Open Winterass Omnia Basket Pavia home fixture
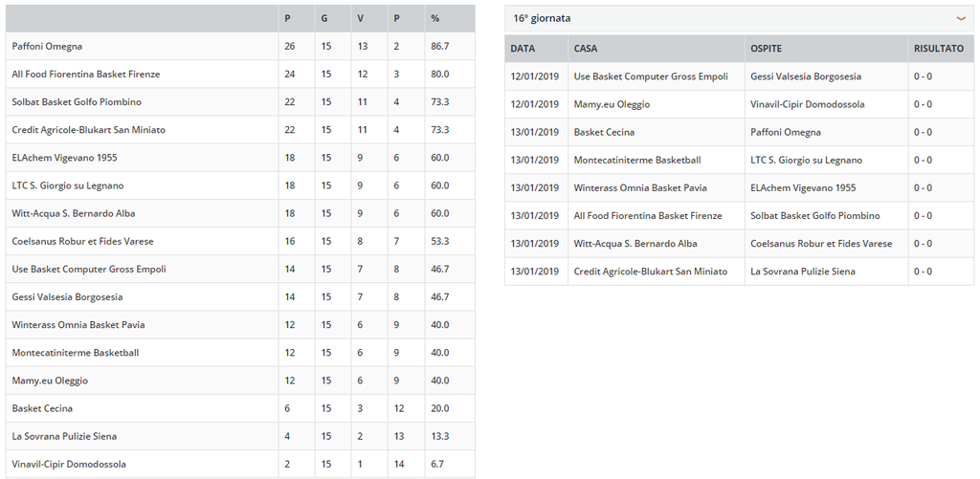Image resolution: width=980 pixels, height=479 pixels. pyautogui.click(x=640, y=188)
